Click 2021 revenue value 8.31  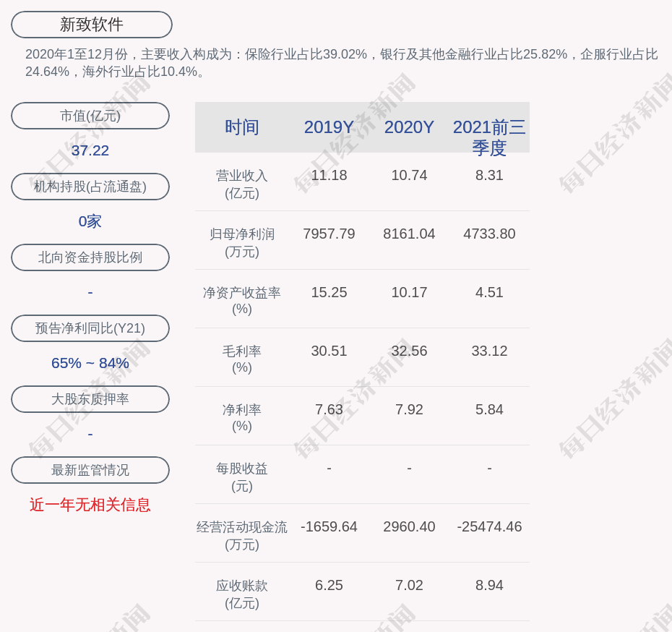[x=489, y=176]
